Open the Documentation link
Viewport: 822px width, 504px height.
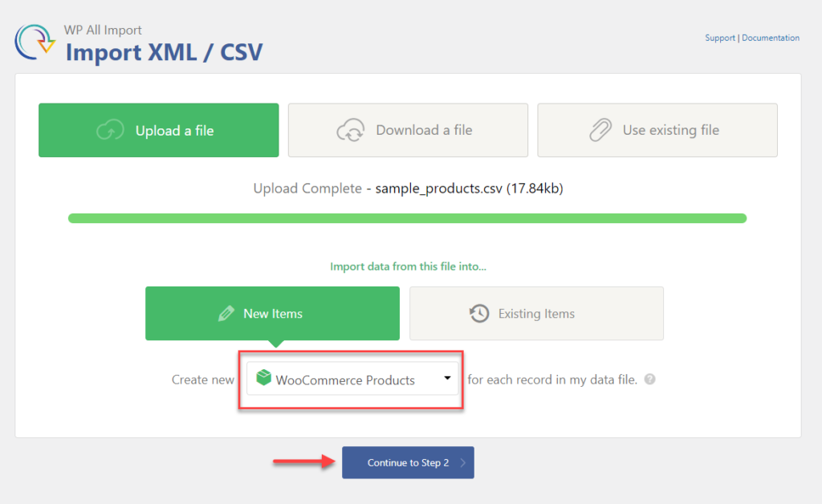[771, 38]
